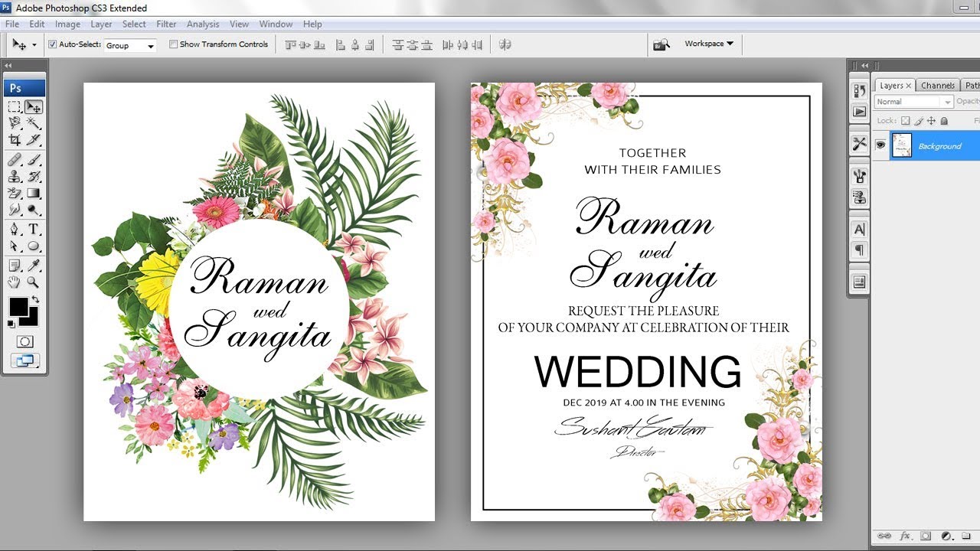The height and width of the screenshot is (551, 980).
Task: Uncheck the Auto-Select checkbox
Action: pos(52,44)
